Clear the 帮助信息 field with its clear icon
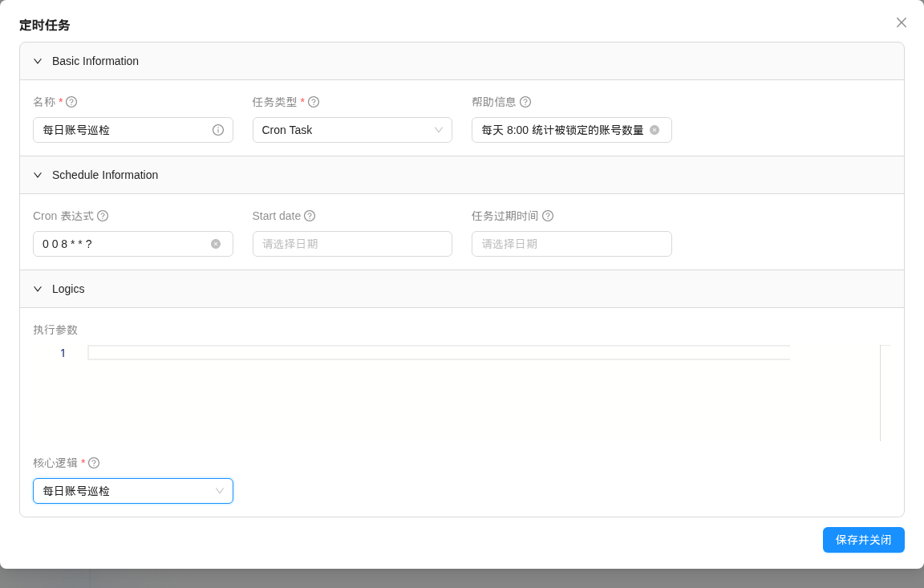Image resolution: width=924 pixels, height=588 pixels. [x=654, y=130]
